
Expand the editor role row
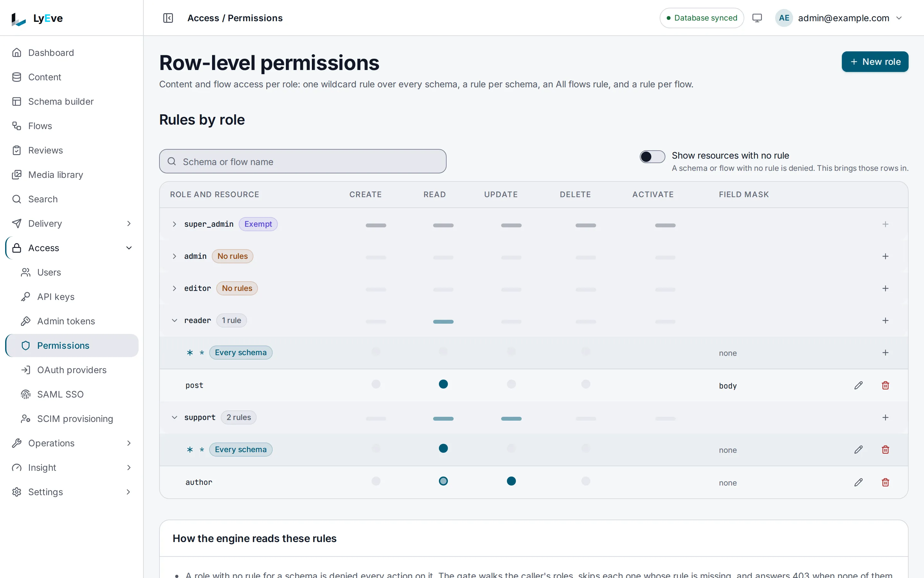point(174,288)
